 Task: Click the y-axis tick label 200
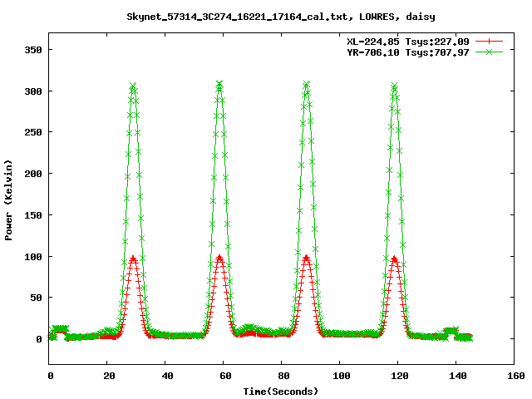33,174
